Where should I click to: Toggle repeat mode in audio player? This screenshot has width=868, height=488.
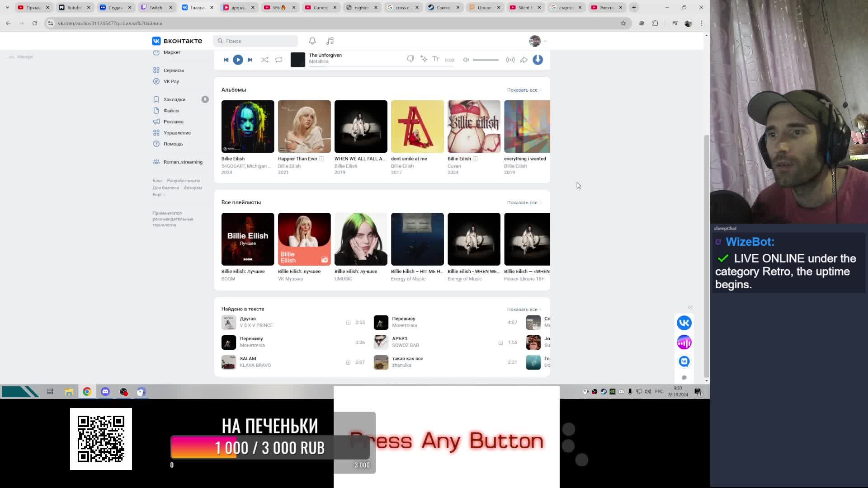pyautogui.click(x=278, y=60)
